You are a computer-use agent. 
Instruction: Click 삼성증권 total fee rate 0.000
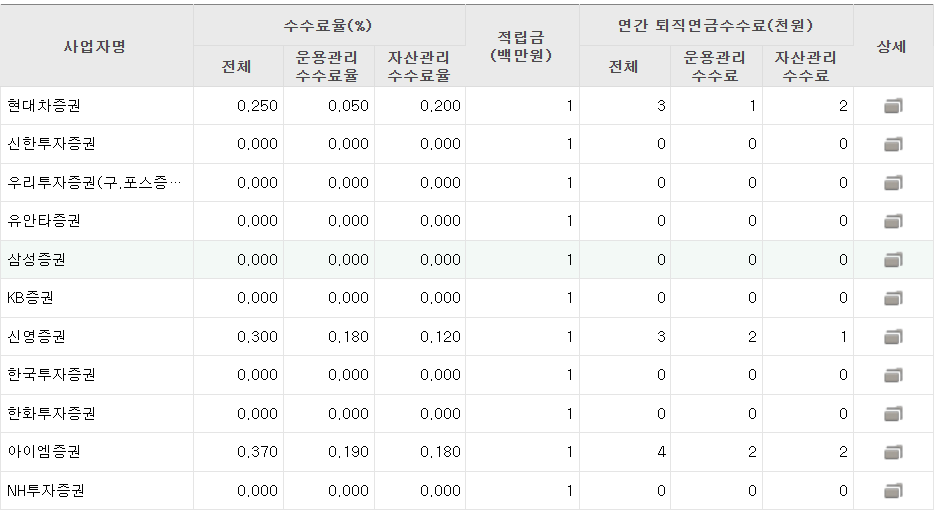pyautogui.click(x=257, y=260)
